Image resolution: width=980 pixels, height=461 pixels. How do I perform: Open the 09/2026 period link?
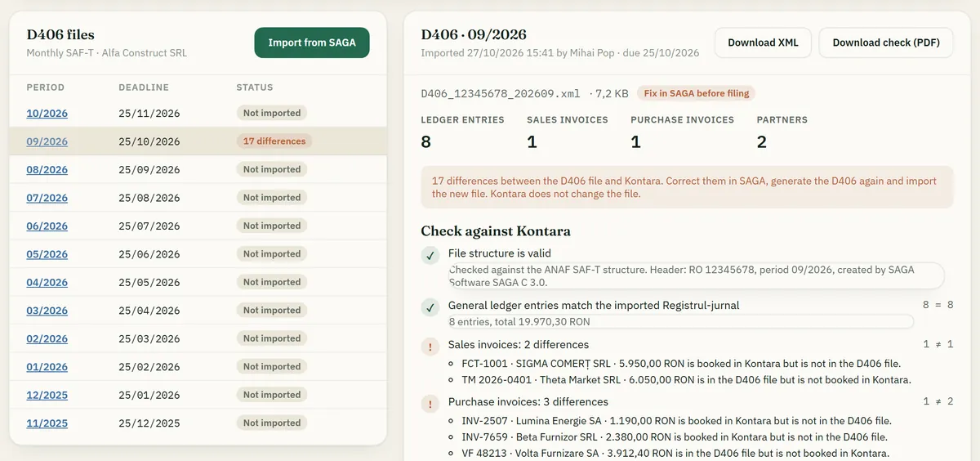(x=47, y=141)
